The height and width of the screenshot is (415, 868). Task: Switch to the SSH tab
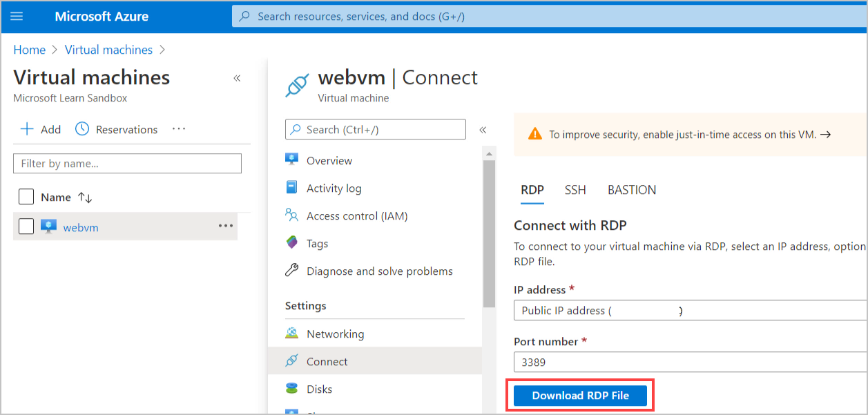click(x=575, y=190)
